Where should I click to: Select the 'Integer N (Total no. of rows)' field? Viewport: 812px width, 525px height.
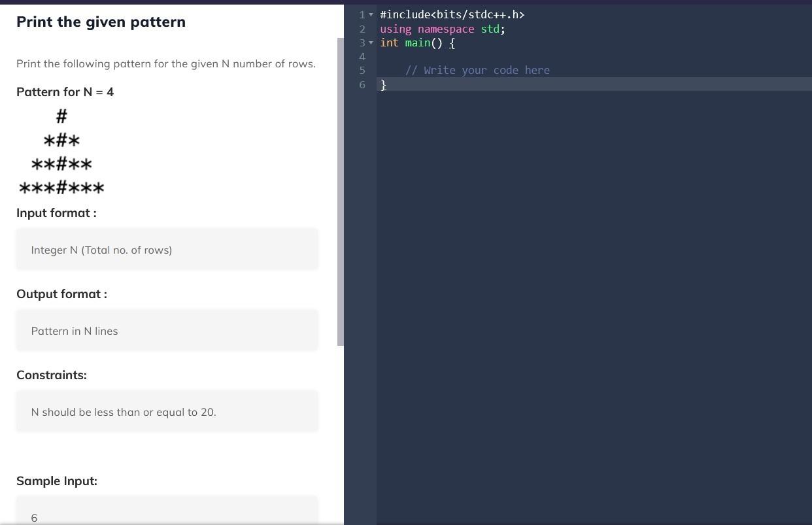click(167, 249)
